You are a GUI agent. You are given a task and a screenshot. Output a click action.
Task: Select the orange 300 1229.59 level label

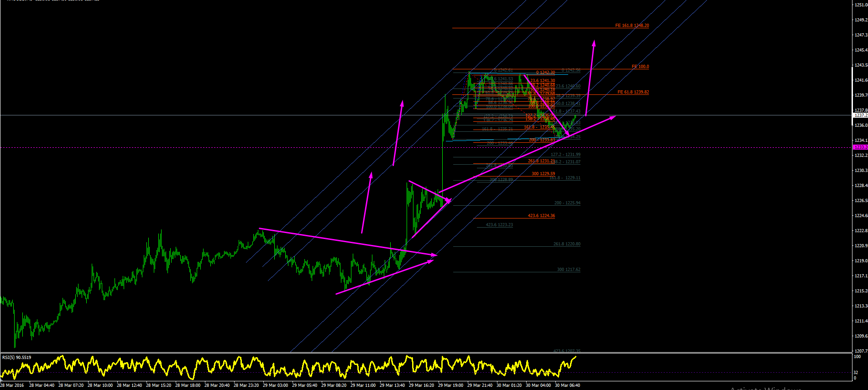tap(543, 174)
